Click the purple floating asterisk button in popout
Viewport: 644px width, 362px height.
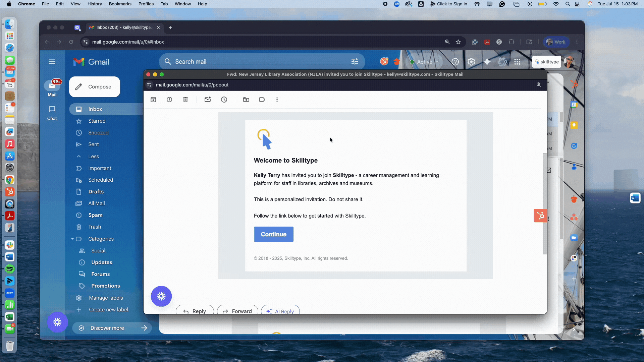[x=161, y=296]
